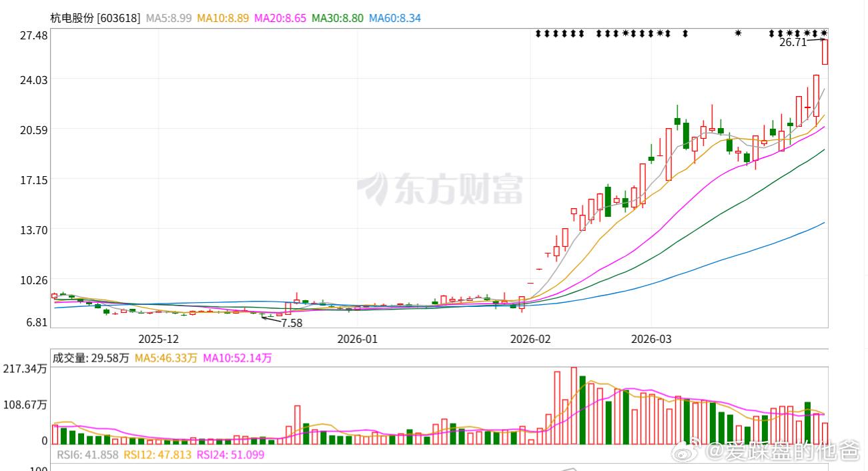Click the 217.34万 volume axis value
The height and width of the screenshot is (471, 868).
[25, 369]
